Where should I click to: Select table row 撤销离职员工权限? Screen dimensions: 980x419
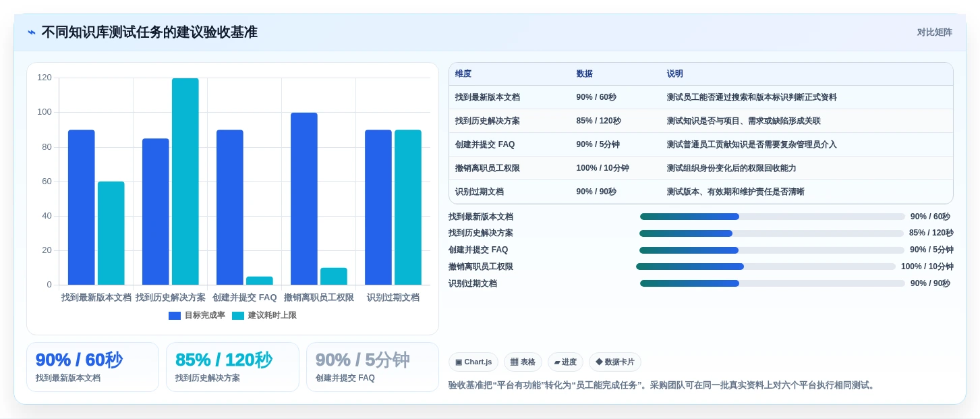pos(701,168)
